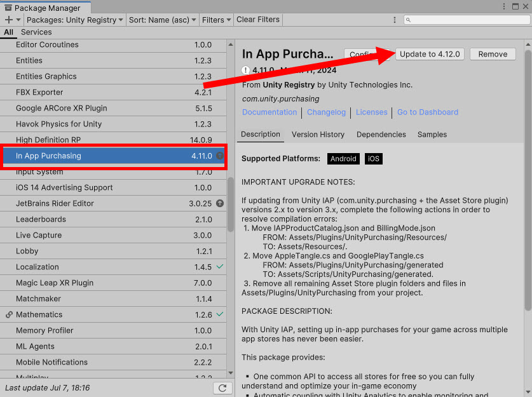Select the Localization package
Image resolution: width=532 pixels, height=397 pixels.
pos(113,267)
